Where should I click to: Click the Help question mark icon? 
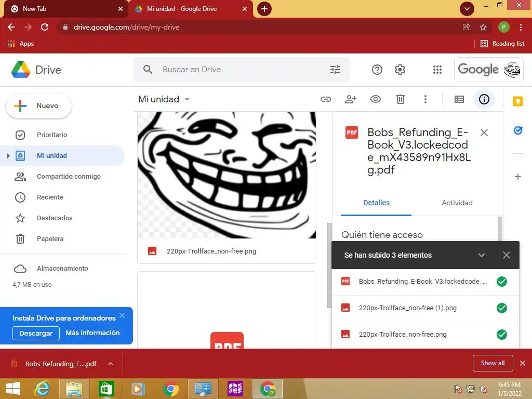[x=377, y=70]
